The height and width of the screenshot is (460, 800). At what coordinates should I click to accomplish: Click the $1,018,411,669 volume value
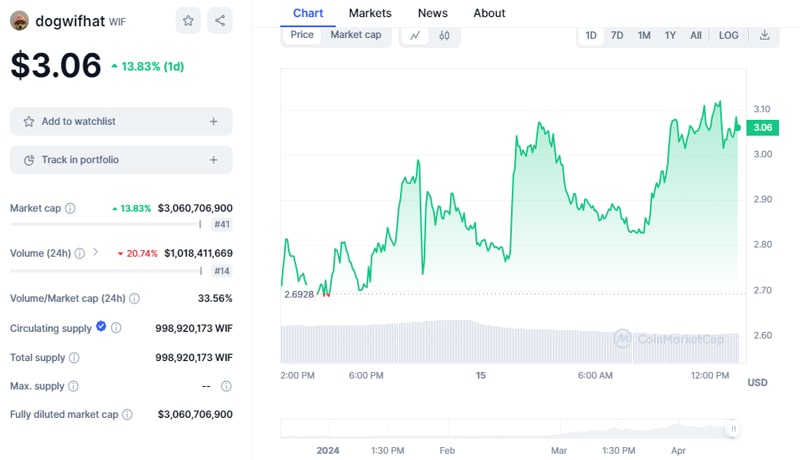pos(198,253)
